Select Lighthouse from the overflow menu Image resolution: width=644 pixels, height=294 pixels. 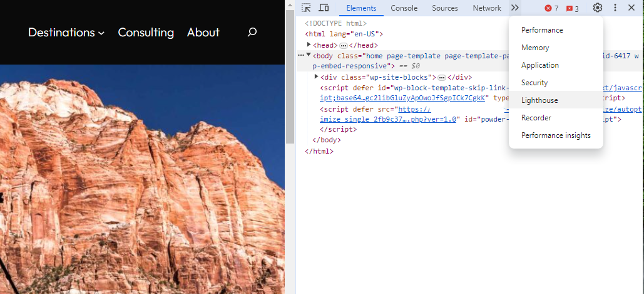(x=556, y=100)
